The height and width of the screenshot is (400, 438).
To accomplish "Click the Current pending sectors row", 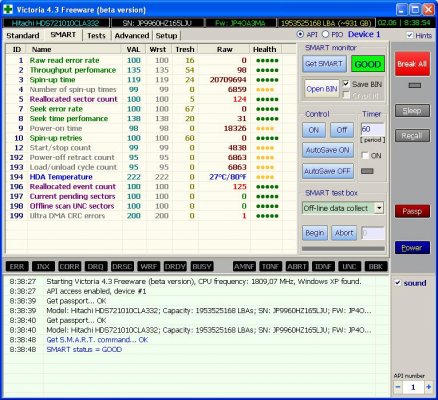I will 151,196.
